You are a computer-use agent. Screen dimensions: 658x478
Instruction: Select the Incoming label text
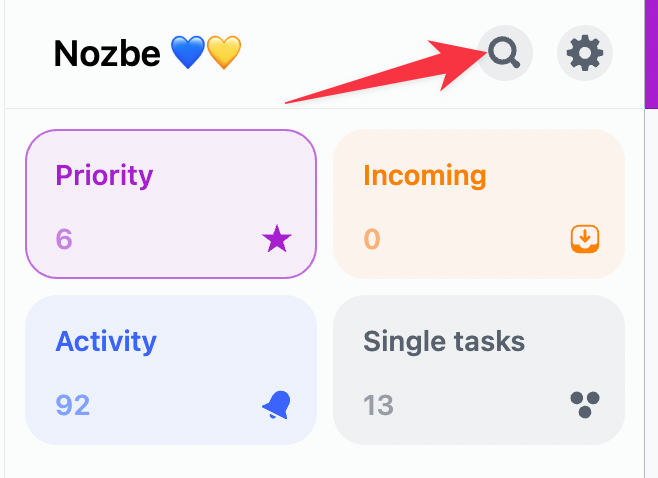[x=425, y=175]
